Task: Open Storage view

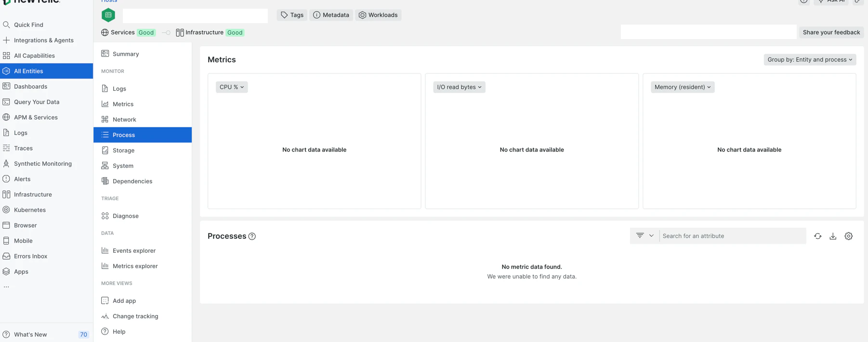Action: tap(143, 150)
